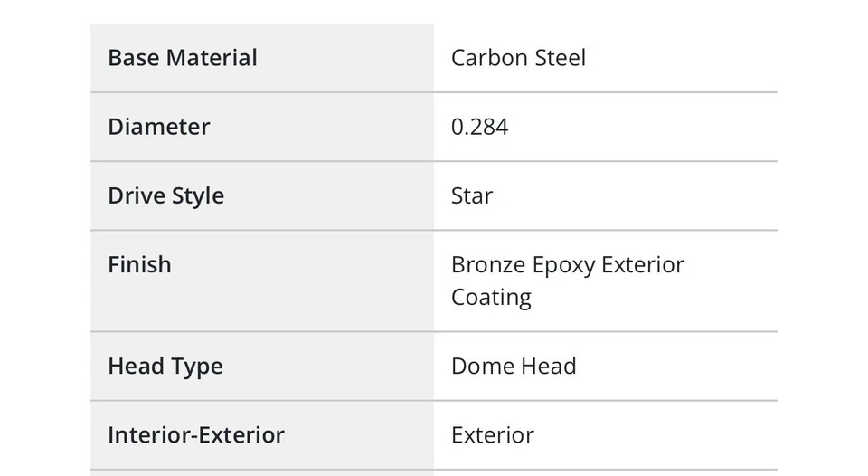Select the Exterior value in the last row
868x476 pixels.
tap(493, 435)
